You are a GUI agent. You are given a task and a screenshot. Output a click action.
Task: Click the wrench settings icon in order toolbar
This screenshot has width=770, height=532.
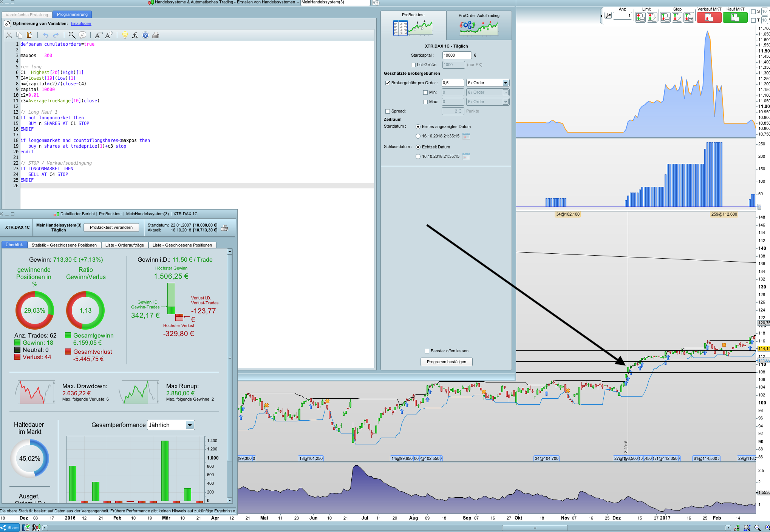click(608, 15)
